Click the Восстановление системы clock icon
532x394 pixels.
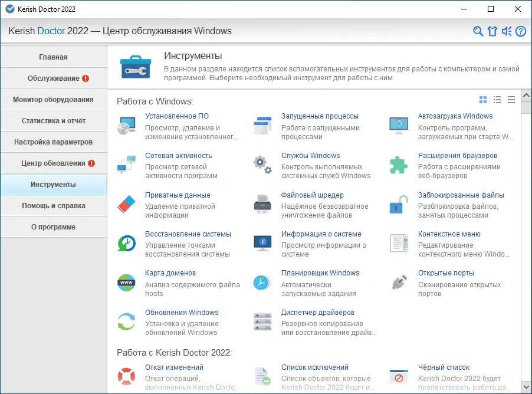(x=127, y=244)
